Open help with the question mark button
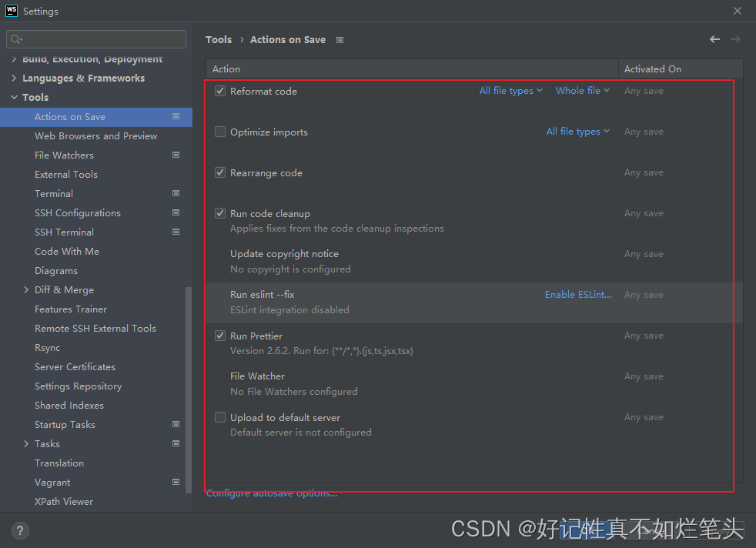 click(20, 530)
